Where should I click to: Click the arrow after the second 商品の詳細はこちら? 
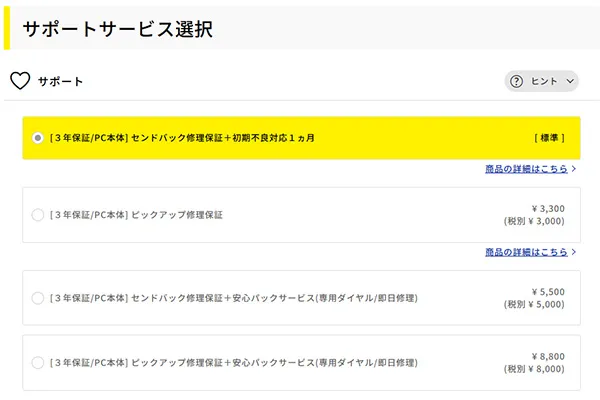574,252
